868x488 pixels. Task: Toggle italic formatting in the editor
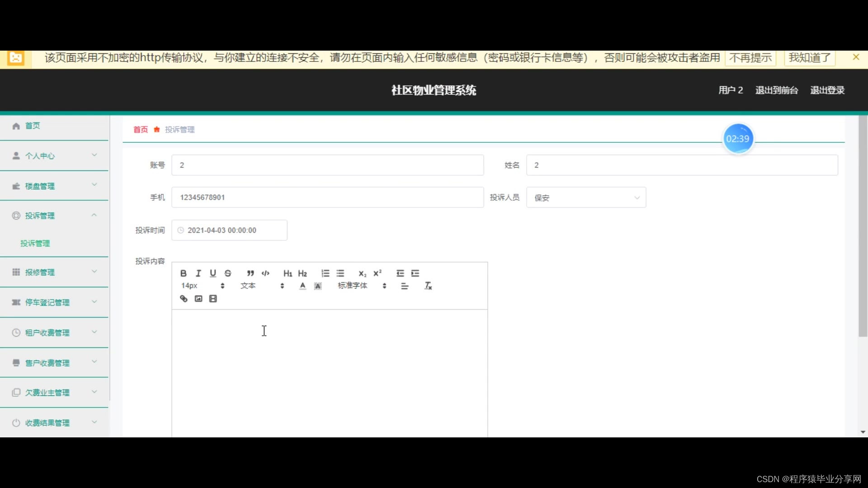(x=198, y=273)
